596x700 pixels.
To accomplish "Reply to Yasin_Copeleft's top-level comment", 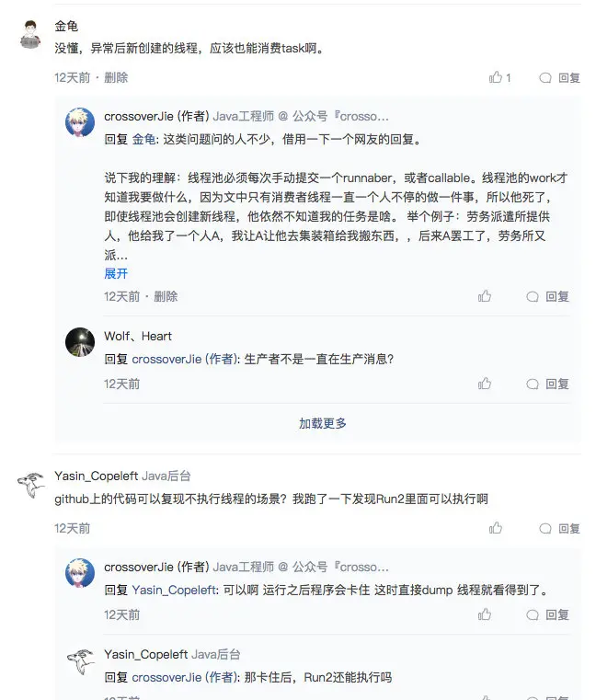I will click(560, 529).
